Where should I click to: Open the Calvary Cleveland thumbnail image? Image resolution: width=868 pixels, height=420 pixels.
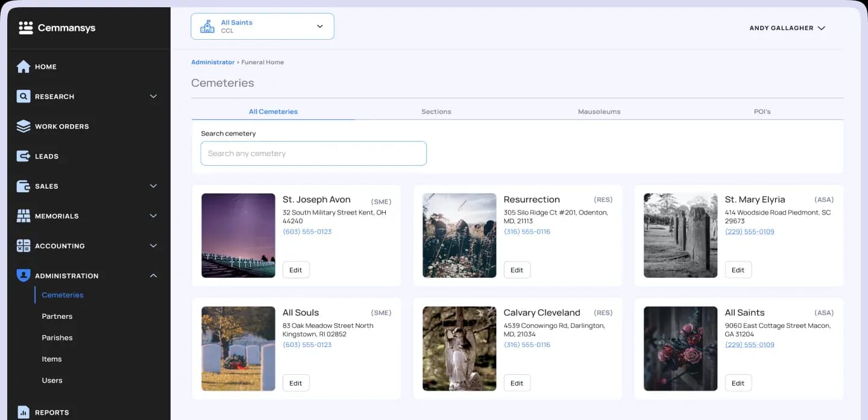[459, 349]
